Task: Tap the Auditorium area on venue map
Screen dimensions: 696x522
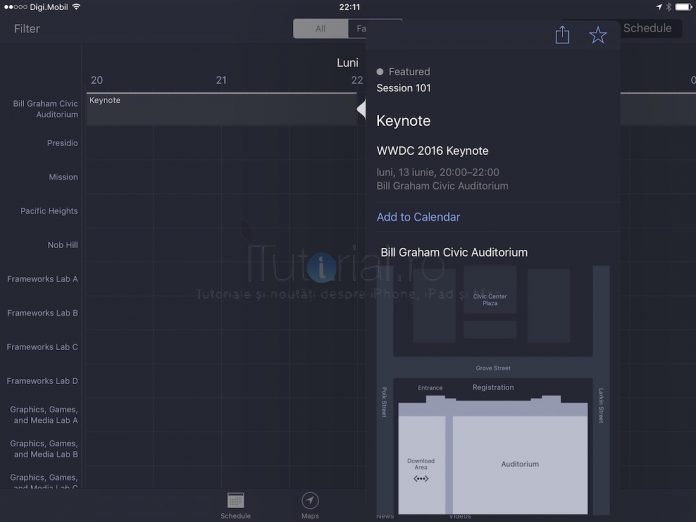Action: pos(520,464)
